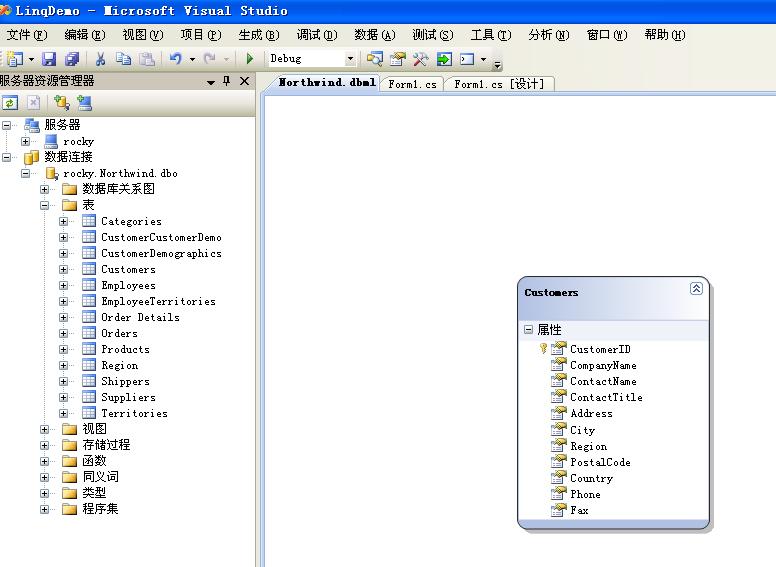Select the Shippers table

(x=125, y=381)
